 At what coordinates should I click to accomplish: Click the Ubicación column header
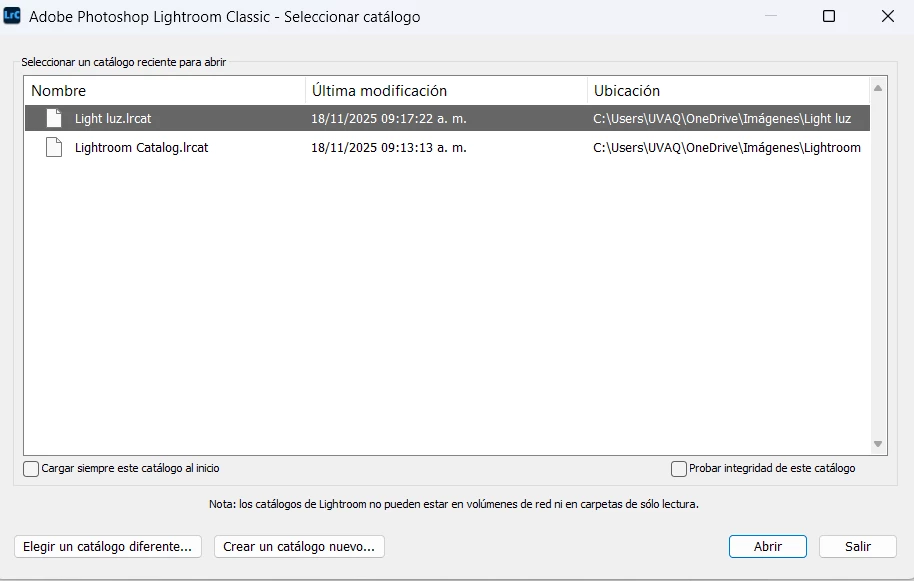[x=728, y=91]
